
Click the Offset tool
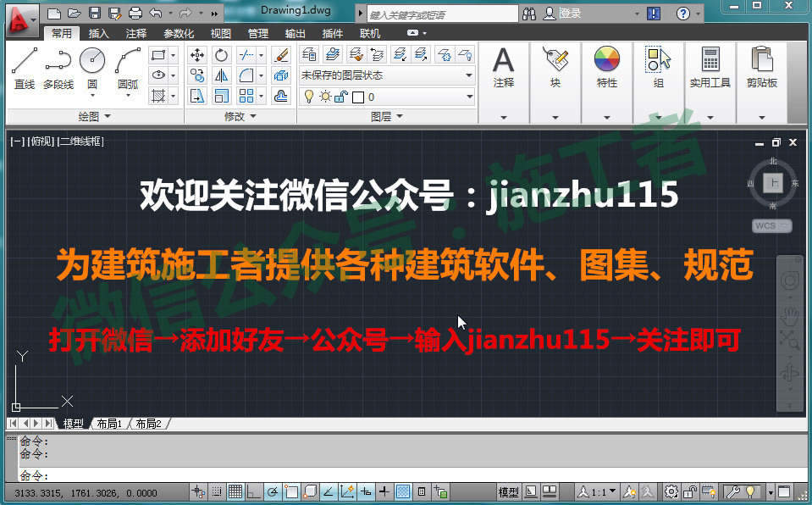pyautogui.click(x=280, y=96)
